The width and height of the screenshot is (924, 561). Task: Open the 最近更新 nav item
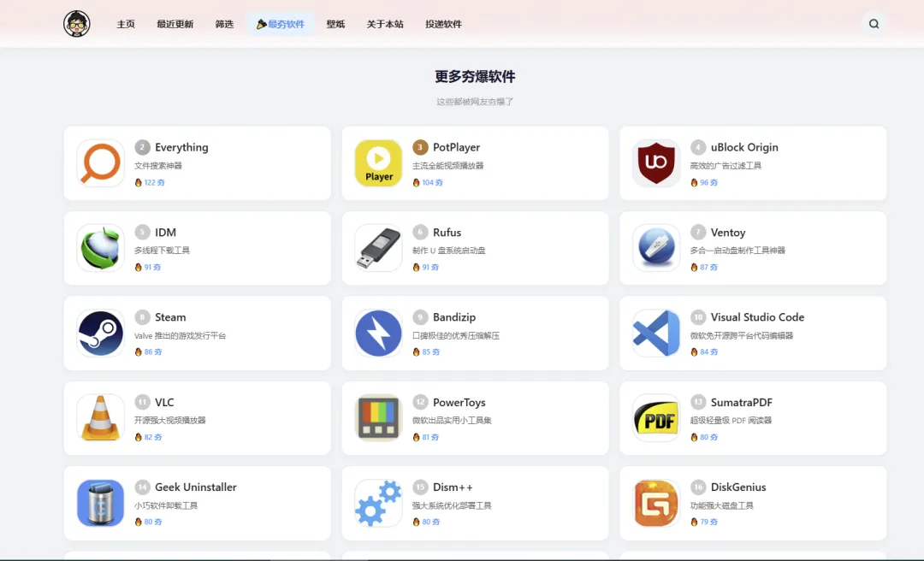coord(175,24)
